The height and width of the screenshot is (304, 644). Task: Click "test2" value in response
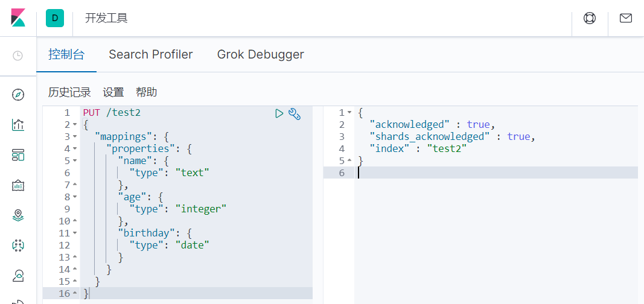click(x=447, y=148)
